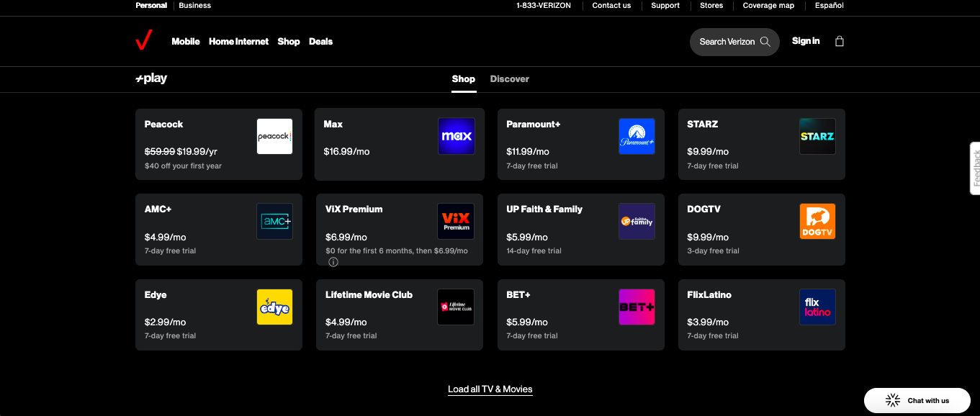
Task: Click the $2.99/mo Edye price
Action: 165,322
